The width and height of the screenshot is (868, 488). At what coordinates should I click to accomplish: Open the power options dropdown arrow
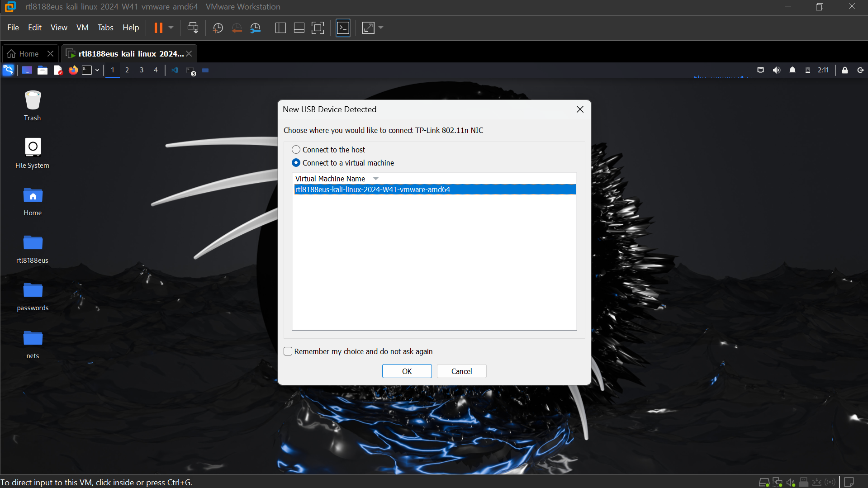171,28
